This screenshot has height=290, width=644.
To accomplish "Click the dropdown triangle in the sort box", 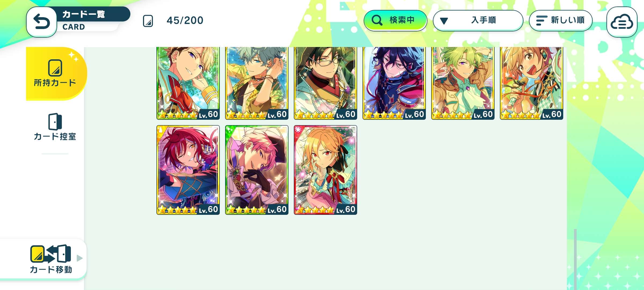I will point(444,21).
